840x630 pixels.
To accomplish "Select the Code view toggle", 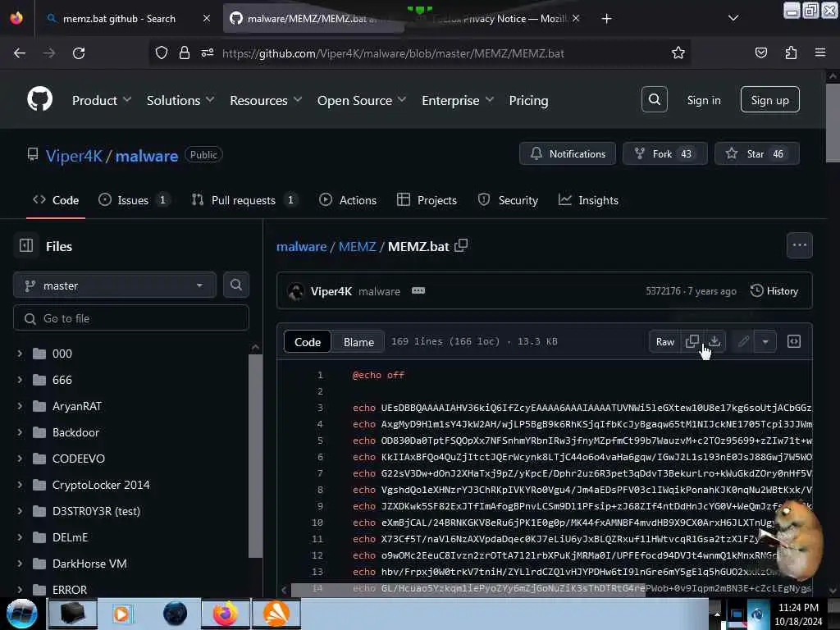I will pyautogui.click(x=308, y=342).
